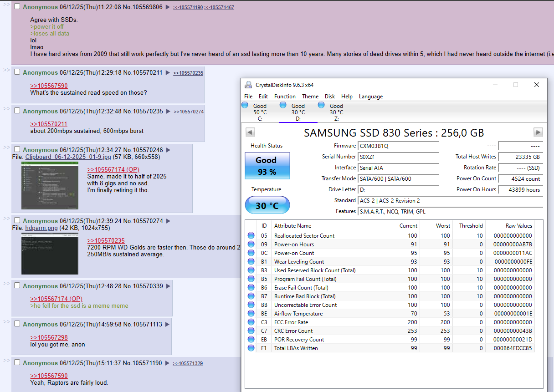The image size is (554, 392).
Task: Click quote link >>105570211 in the thread
Action: (49, 124)
